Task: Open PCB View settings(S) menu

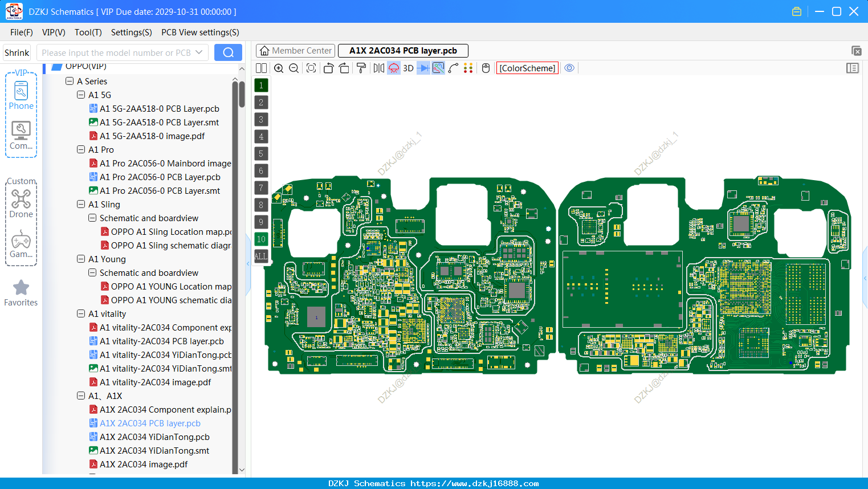Action: 200,32
